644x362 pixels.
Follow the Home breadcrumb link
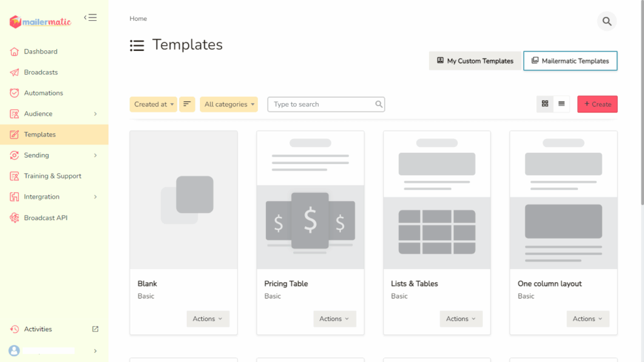[x=138, y=18]
